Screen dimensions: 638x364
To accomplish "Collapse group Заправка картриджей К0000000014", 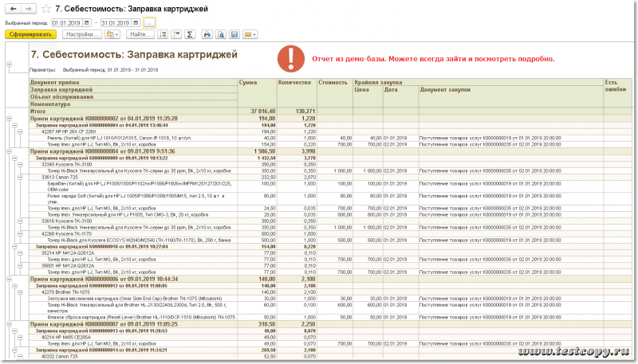I will point(14,350).
